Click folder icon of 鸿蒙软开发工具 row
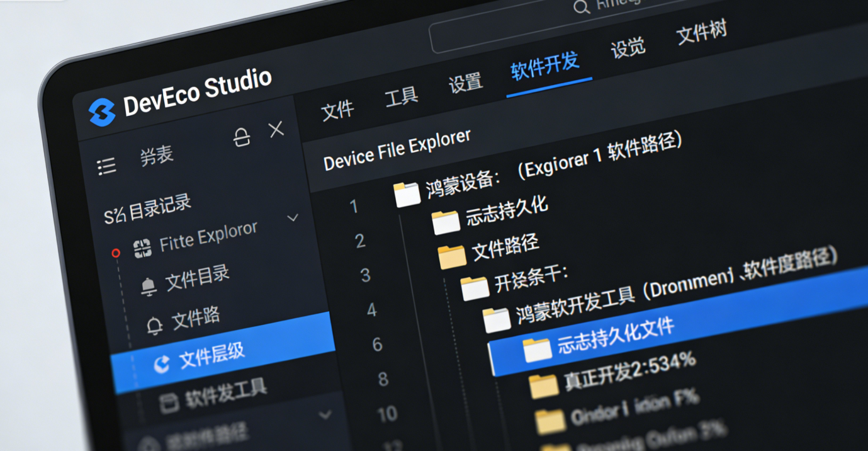 (x=497, y=320)
